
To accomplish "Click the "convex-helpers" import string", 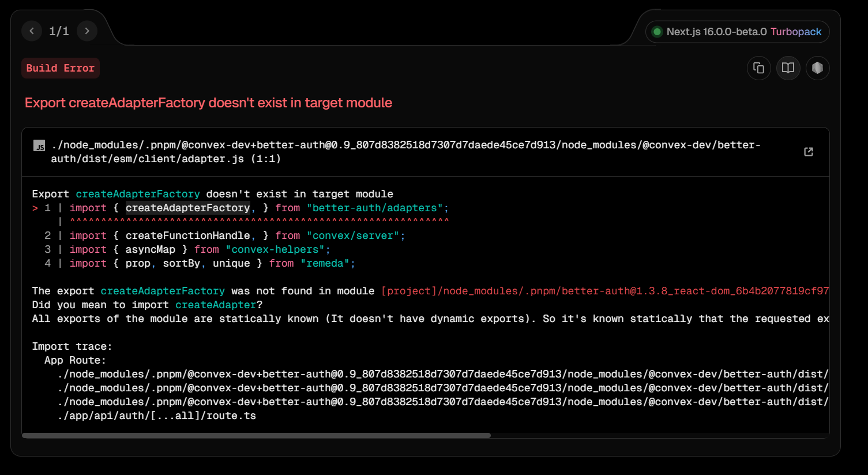I will pyautogui.click(x=275, y=249).
